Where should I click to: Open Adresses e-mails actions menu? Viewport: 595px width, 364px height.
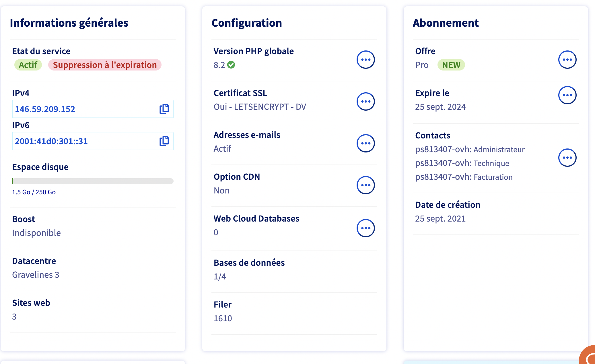(365, 143)
